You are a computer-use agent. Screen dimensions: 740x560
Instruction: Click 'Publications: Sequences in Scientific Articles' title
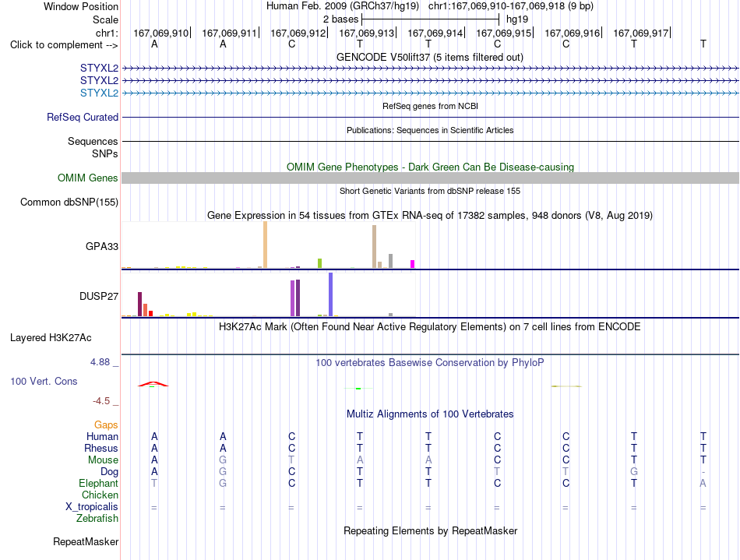pos(430,130)
